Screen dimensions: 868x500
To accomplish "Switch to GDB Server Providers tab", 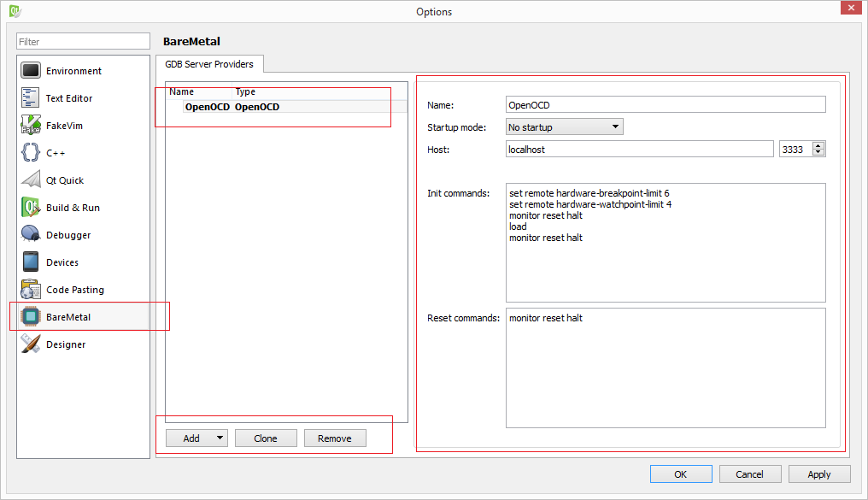I will click(209, 64).
